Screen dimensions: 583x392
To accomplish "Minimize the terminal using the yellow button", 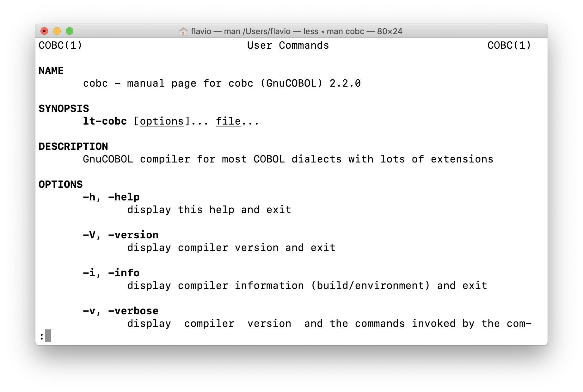I will [x=57, y=31].
